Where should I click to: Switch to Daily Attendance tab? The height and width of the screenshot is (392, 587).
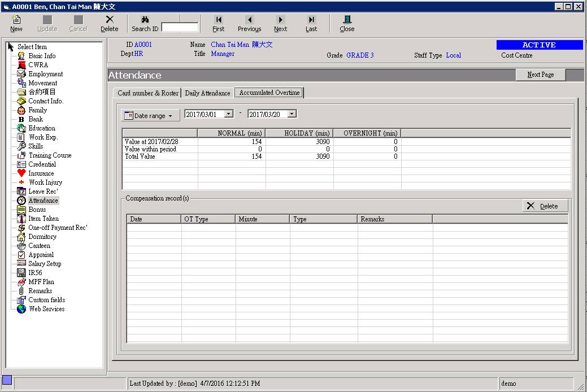pos(207,93)
